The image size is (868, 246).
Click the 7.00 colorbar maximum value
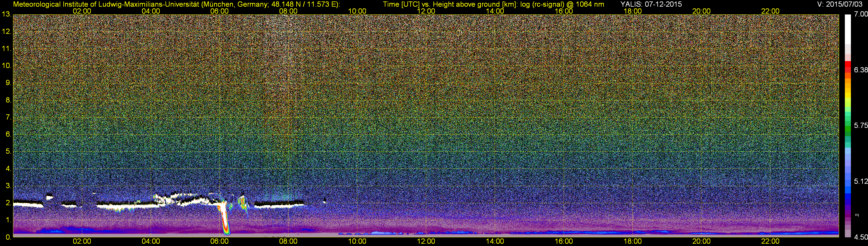[x=861, y=14]
